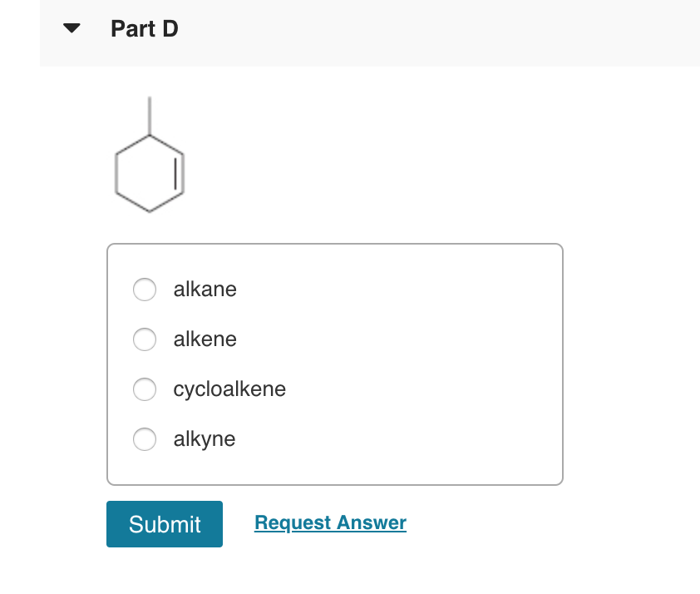Click the double bond in the ring

[180, 174]
